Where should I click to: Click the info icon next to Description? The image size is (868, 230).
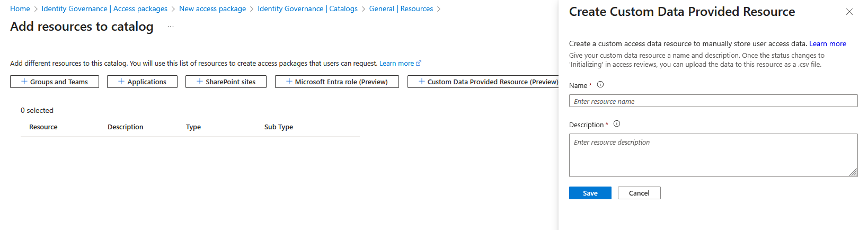click(x=617, y=124)
